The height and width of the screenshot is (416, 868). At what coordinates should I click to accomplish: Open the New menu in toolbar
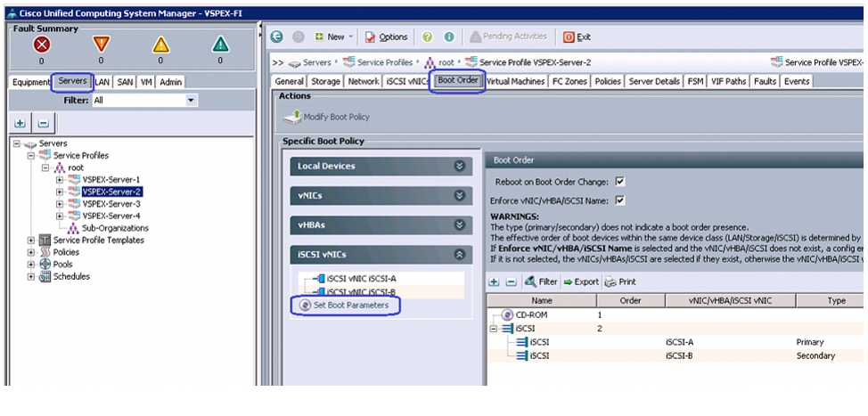334,37
